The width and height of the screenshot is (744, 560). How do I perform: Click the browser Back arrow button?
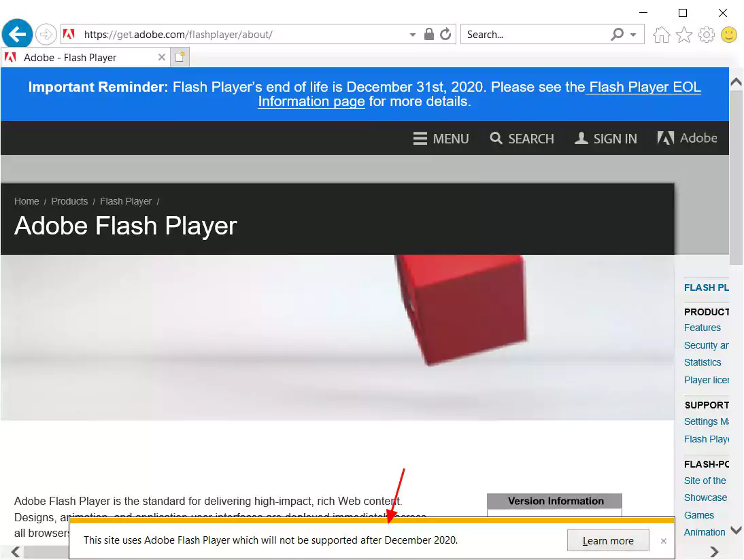(17, 34)
